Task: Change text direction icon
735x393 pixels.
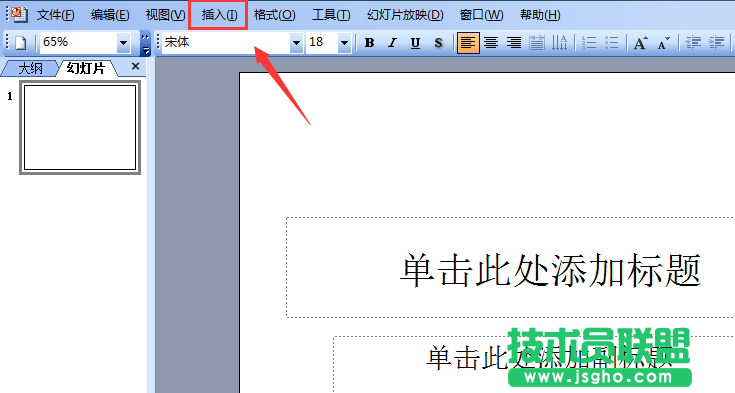Action: click(x=559, y=43)
